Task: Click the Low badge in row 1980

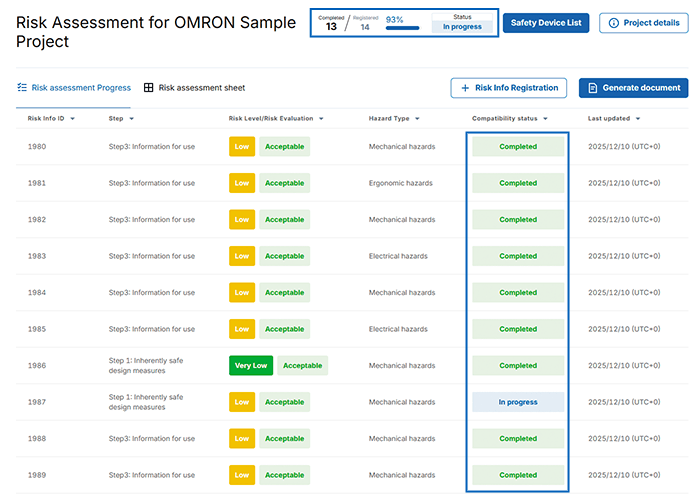Action: pyautogui.click(x=242, y=146)
